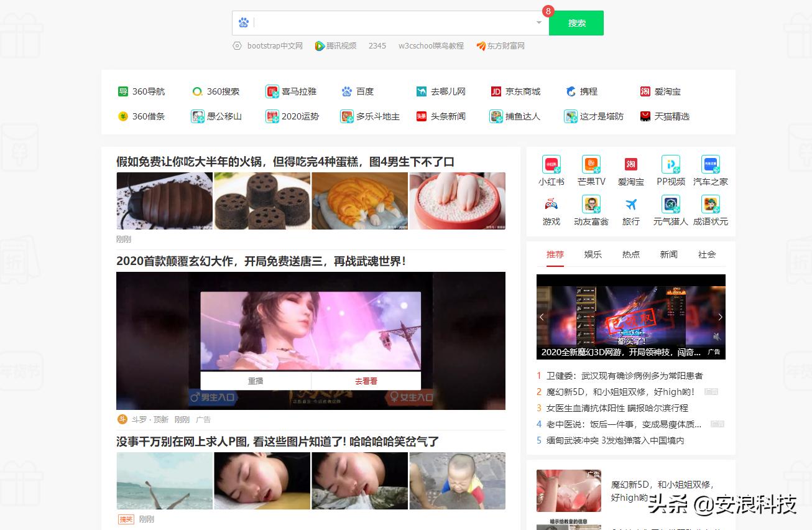This screenshot has height=530, width=812.
Task: Click the carousel next arrow
Action: pos(720,317)
